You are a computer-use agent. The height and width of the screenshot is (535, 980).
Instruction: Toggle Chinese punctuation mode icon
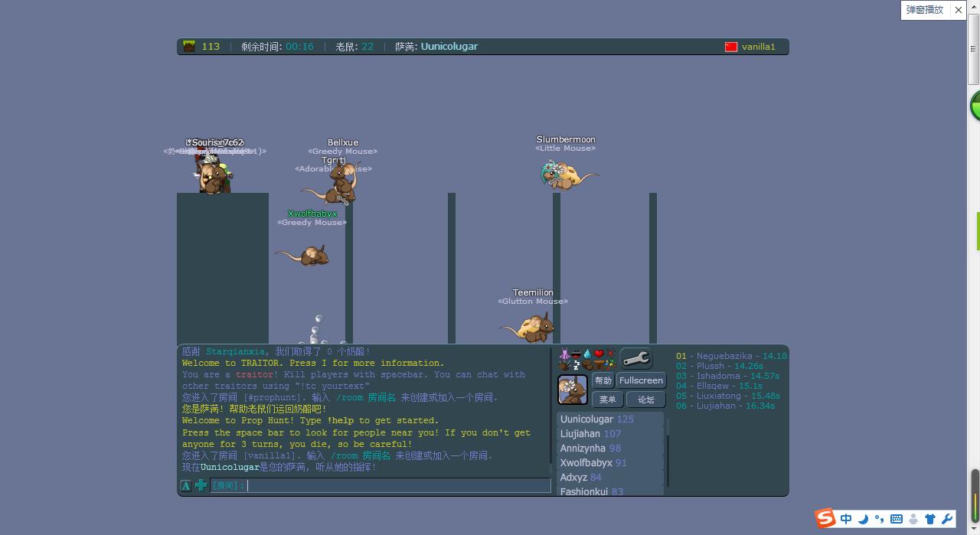pos(879,519)
